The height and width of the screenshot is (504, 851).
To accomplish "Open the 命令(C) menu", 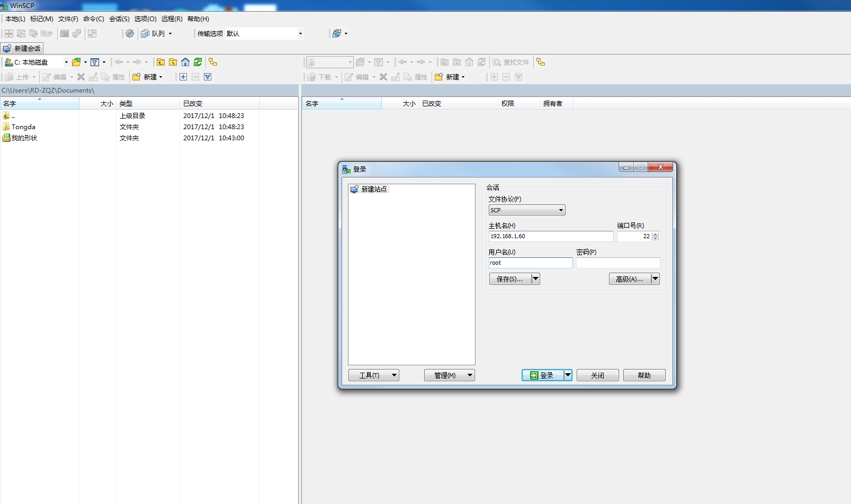I will (x=94, y=19).
